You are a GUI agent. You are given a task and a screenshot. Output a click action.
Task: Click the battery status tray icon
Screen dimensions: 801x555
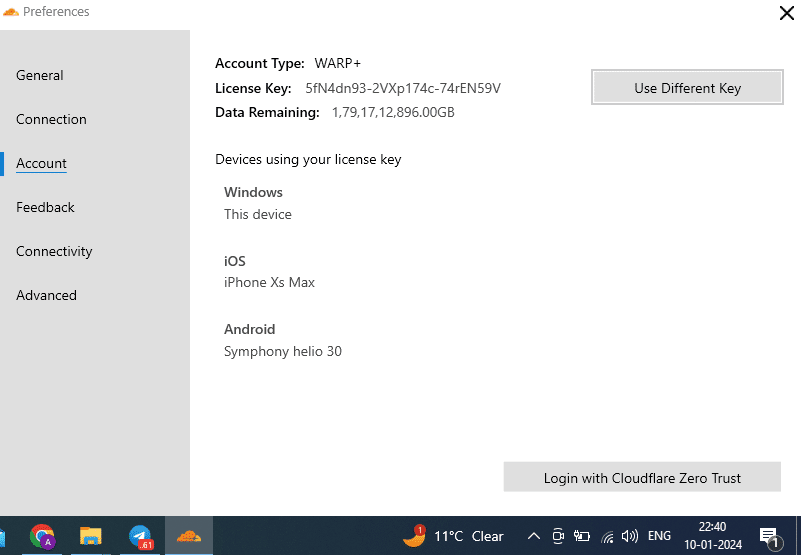[582, 536]
